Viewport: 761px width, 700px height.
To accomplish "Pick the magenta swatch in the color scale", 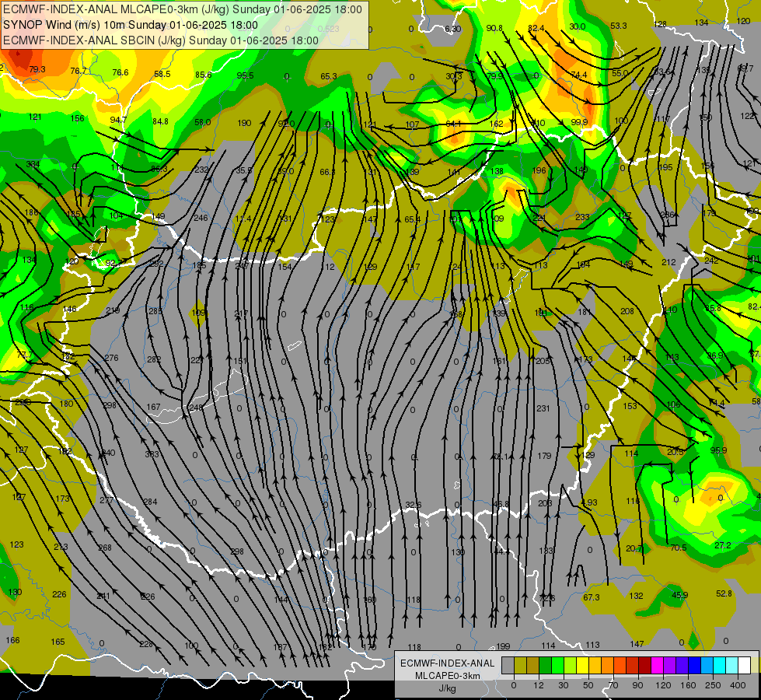I will pos(657,665).
